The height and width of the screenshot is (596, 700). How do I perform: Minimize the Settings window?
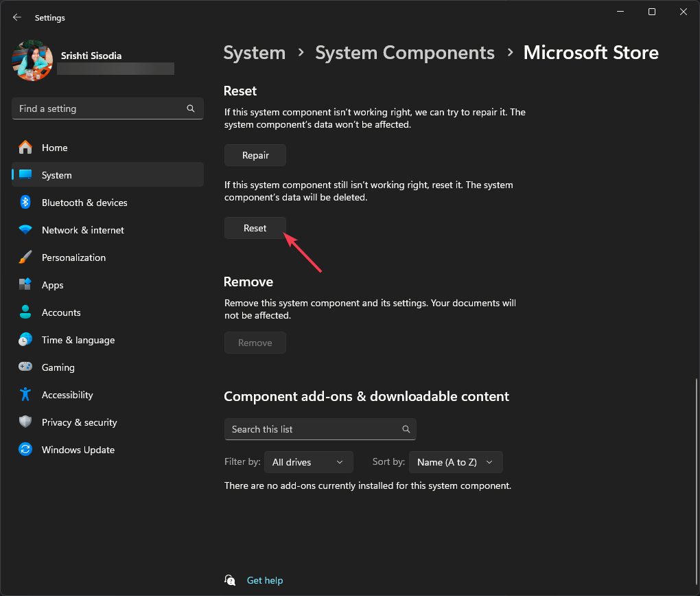[x=620, y=12]
